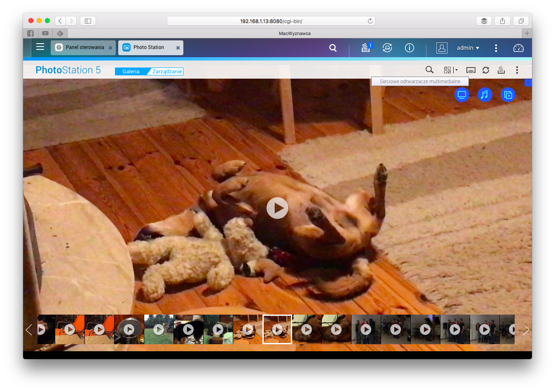Screen dimensions: 555x392
Task: Collapse the panel with blue arrow button
Action: point(528,83)
